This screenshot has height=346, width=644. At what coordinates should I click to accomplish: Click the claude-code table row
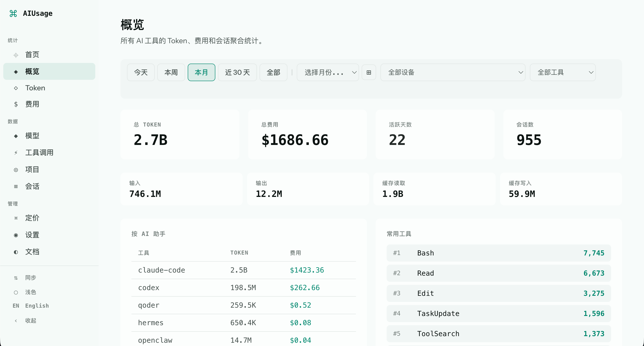pos(244,270)
